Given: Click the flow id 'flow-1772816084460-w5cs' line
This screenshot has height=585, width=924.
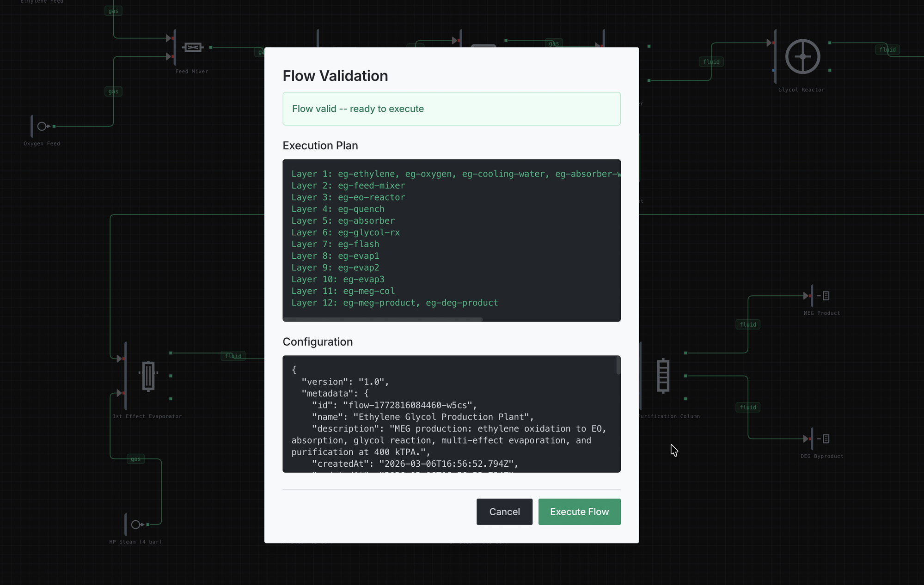Looking at the screenshot, I should click(394, 405).
